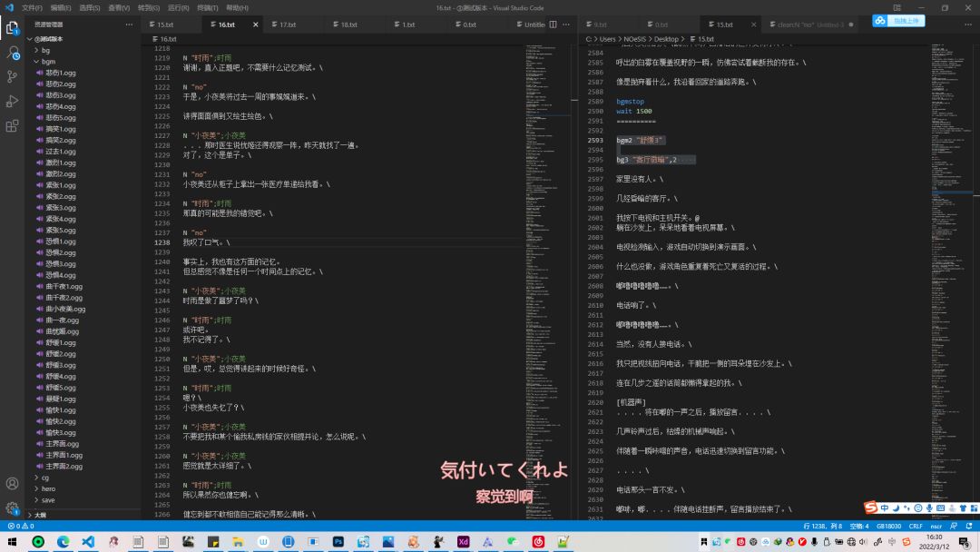The width and height of the screenshot is (980, 552).
Task: Switch to the 17.txt tab
Action: (x=288, y=25)
